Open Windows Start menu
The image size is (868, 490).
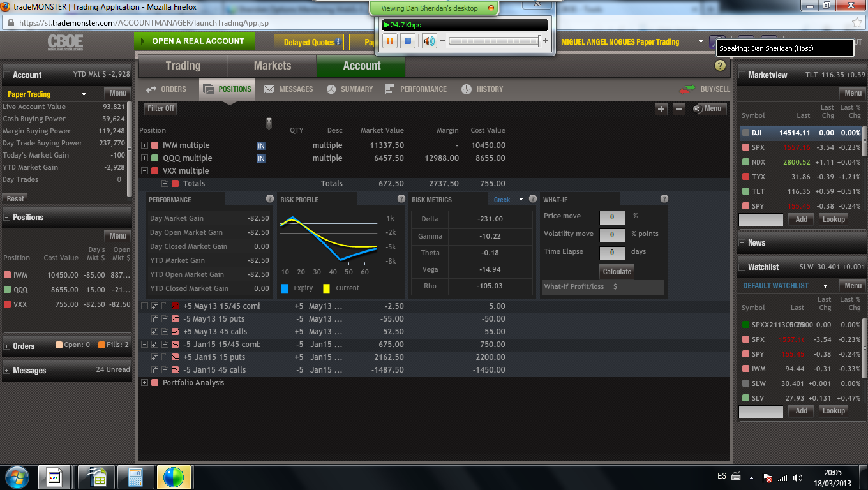17,477
